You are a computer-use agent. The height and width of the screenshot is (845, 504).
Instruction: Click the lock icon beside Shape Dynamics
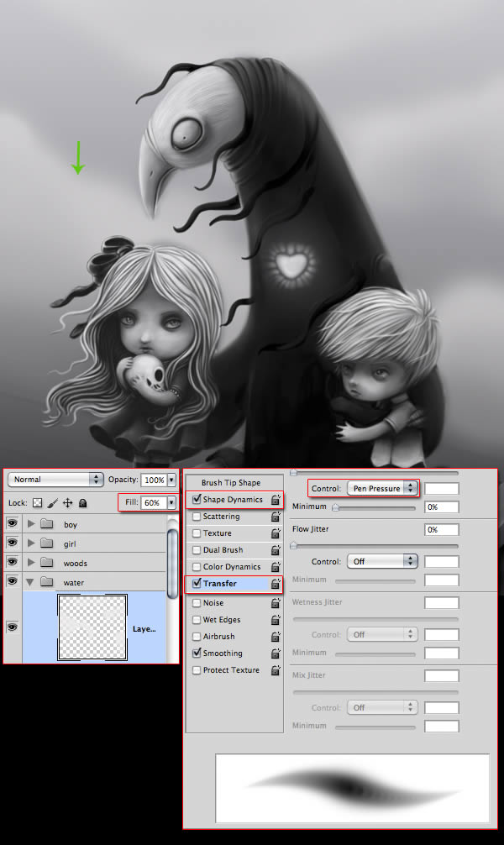(x=276, y=500)
